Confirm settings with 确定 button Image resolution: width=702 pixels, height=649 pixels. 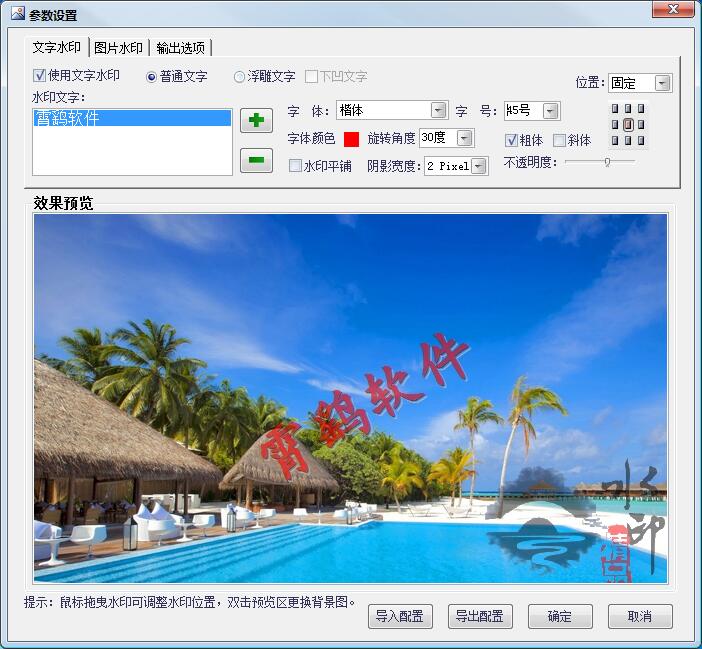coord(560,616)
